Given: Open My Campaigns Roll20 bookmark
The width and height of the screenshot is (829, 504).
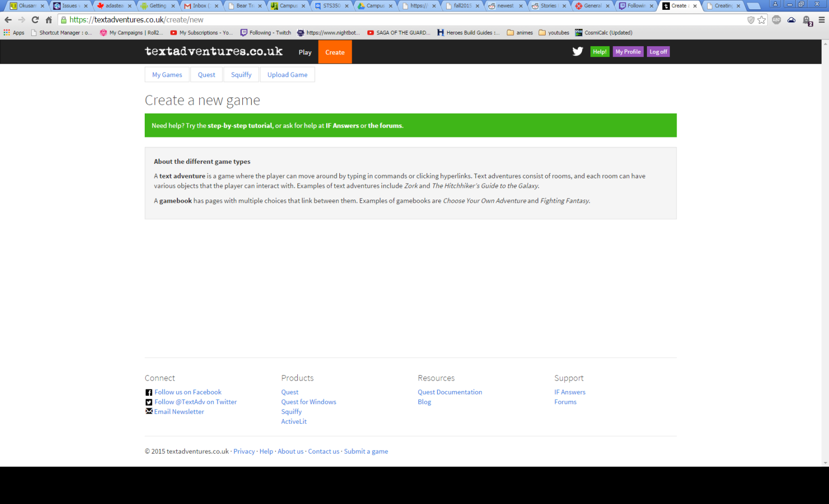Looking at the screenshot, I should point(131,32).
